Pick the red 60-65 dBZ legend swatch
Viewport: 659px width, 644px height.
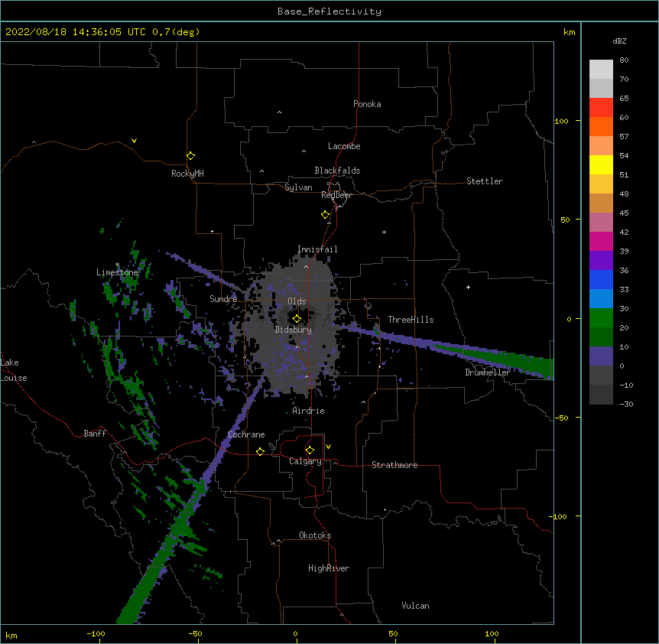[x=601, y=107]
